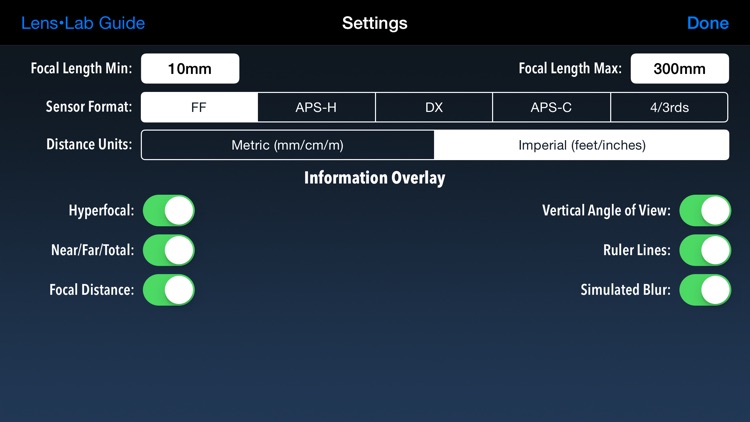The width and height of the screenshot is (750, 422).
Task: Open the Lens•Lab Guide link
Action: pyautogui.click(x=83, y=23)
